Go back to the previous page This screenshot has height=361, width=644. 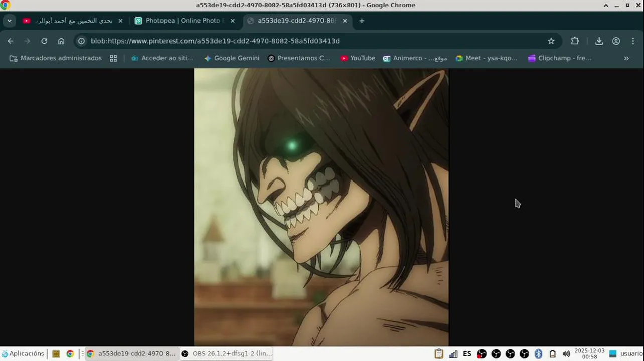[x=11, y=41]
